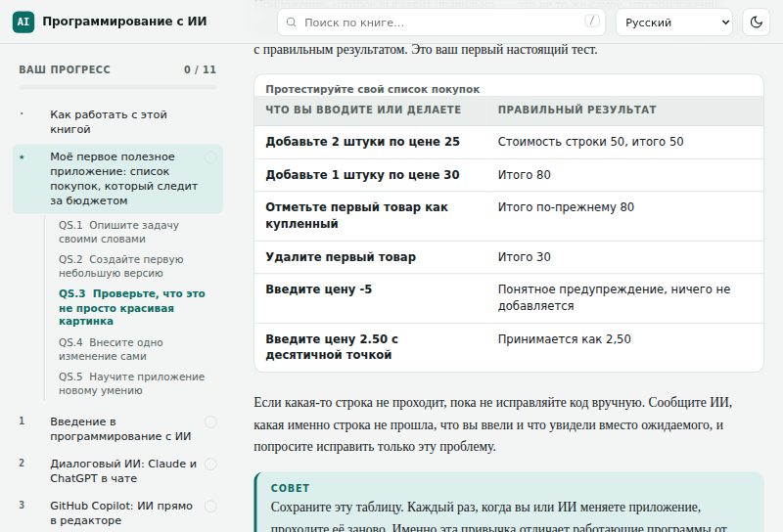Mark «Моё первое полезное приложение» chapter complete circle
Viewport: 783px width, 532px height.
(x=210, y=157)
